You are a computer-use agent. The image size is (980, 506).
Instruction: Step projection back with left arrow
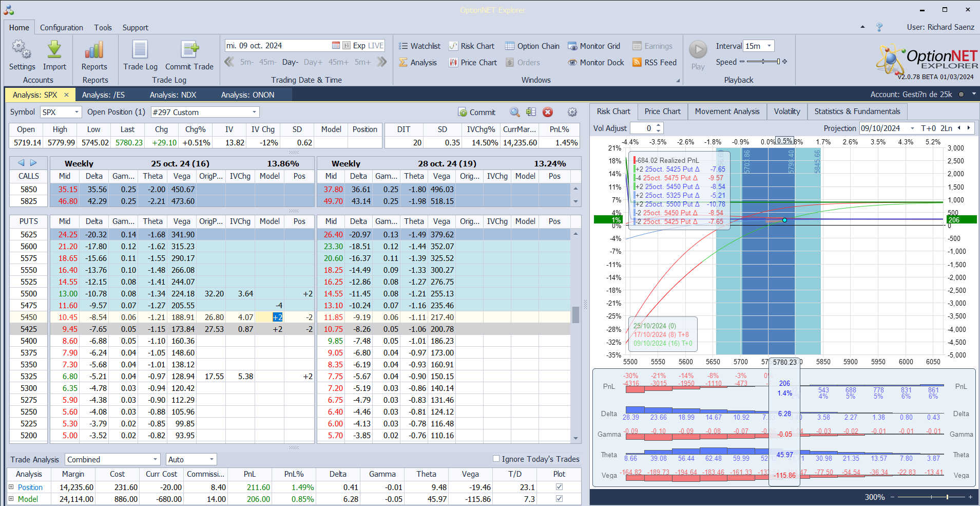click(959, 128)
